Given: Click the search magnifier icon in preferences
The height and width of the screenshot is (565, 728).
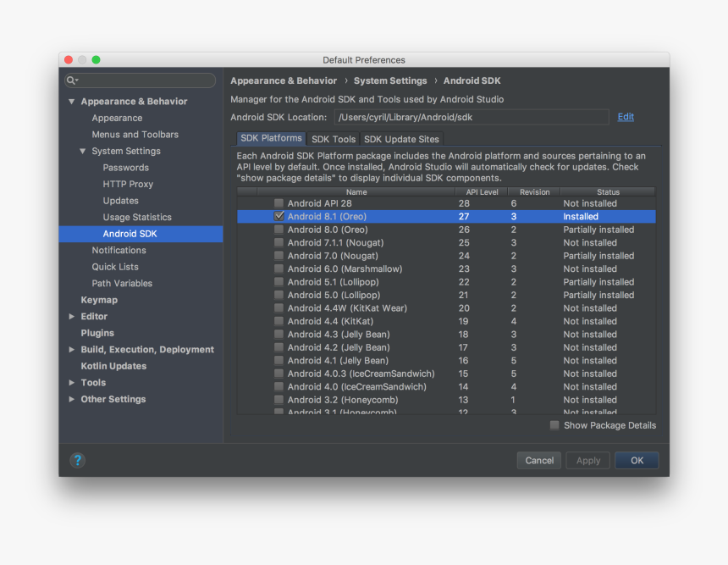Looking at the screenshot, I should pos(72,80).
